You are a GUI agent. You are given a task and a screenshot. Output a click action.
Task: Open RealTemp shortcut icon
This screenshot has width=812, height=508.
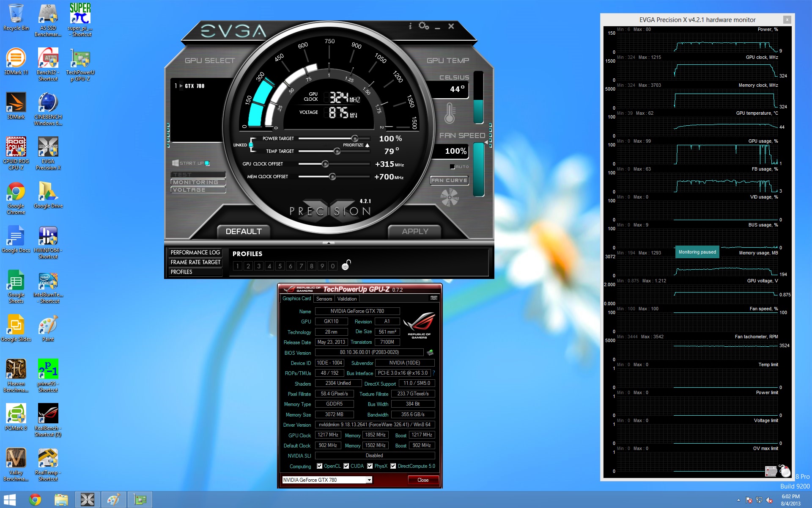pos(48,464)
